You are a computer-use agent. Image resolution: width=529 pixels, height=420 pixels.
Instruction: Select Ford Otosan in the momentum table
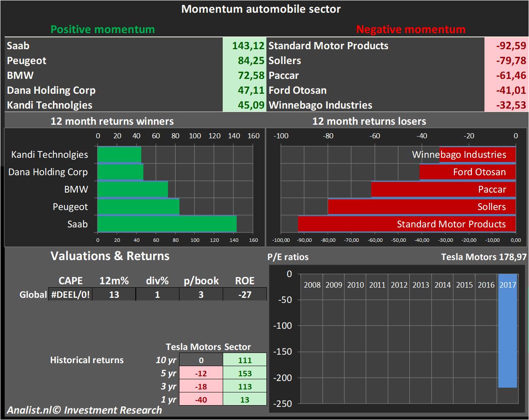[x=297, y=90]
